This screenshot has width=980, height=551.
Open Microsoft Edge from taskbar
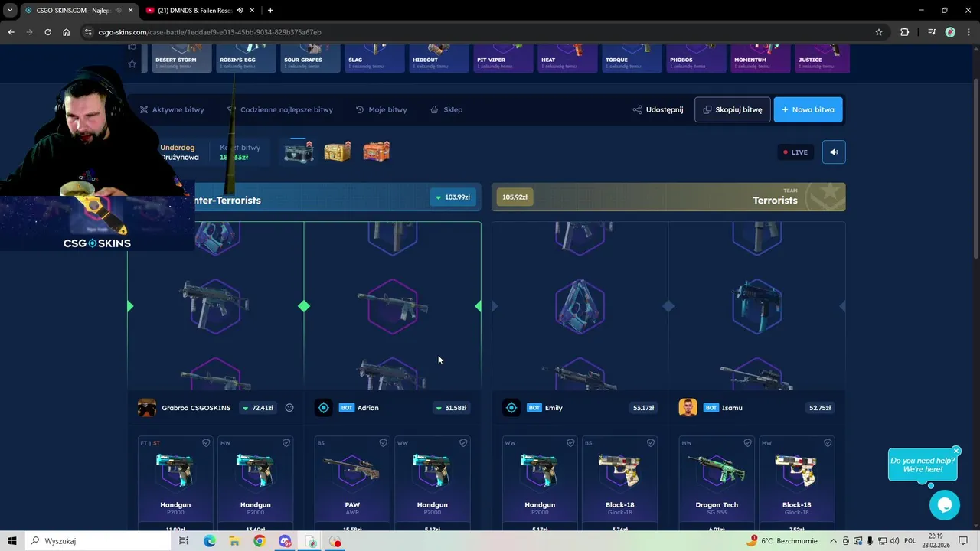point(209,541)
